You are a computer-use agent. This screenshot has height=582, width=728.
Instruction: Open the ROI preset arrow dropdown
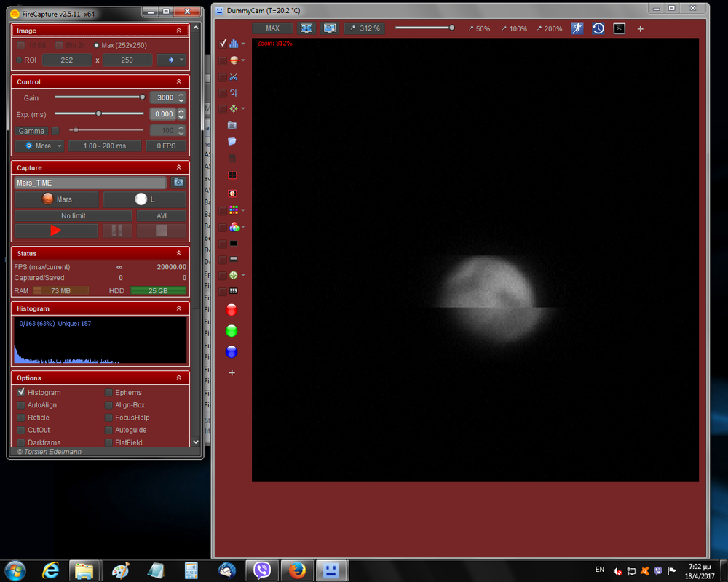(172, 60)
